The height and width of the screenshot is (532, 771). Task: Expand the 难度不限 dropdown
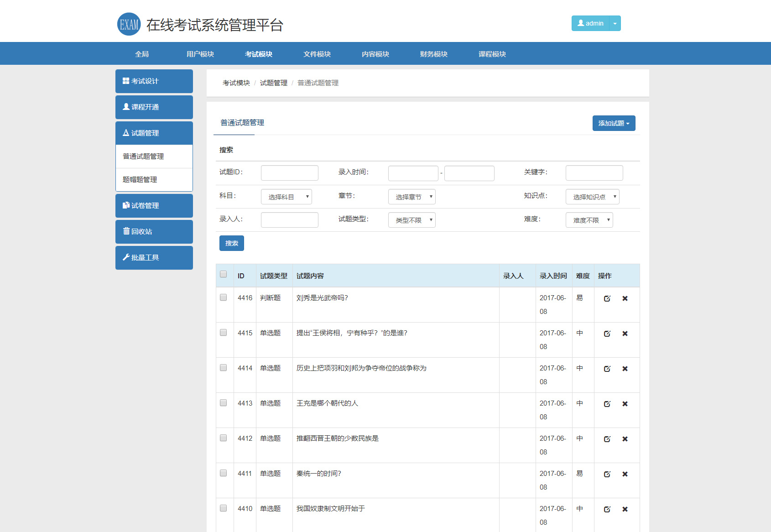point(589,220)
